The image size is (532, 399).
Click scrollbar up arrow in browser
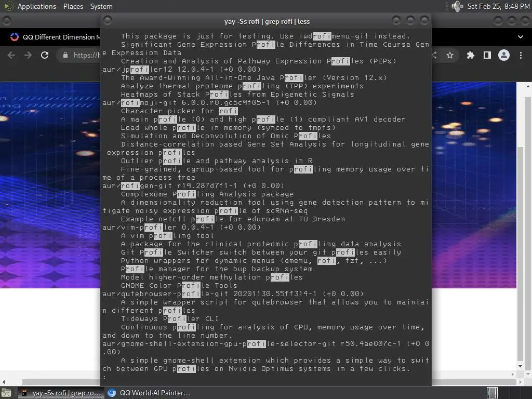click(528, 87)
